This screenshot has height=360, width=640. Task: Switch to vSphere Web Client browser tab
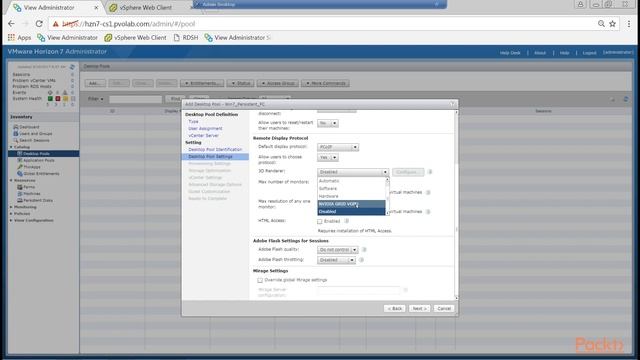point(146,7)
